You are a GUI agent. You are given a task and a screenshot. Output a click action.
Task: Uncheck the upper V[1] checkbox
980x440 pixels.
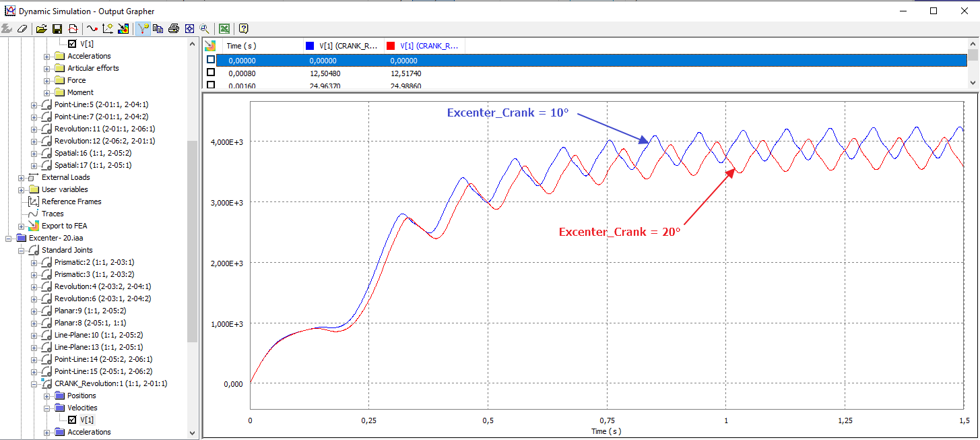click(x=73, y=44)
